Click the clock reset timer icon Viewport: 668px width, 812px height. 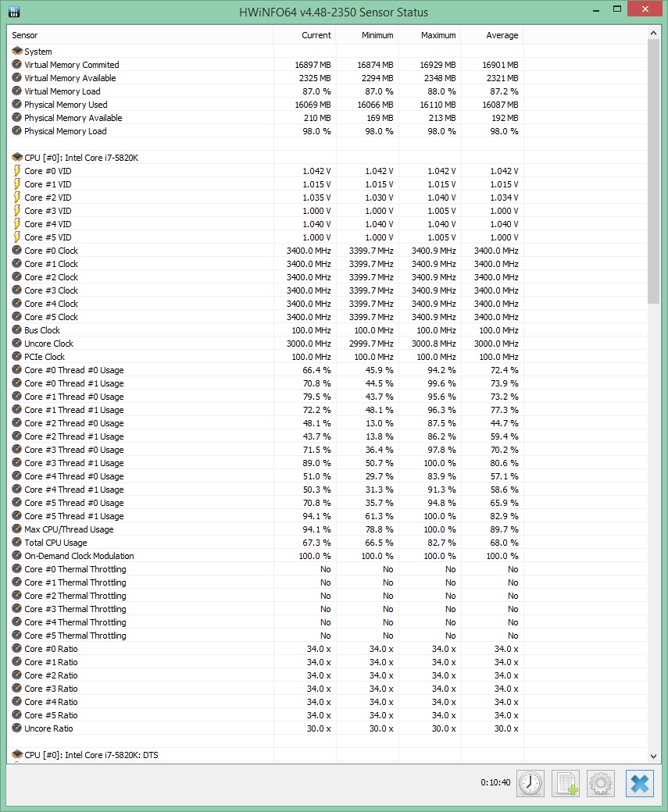click(530, 782)
